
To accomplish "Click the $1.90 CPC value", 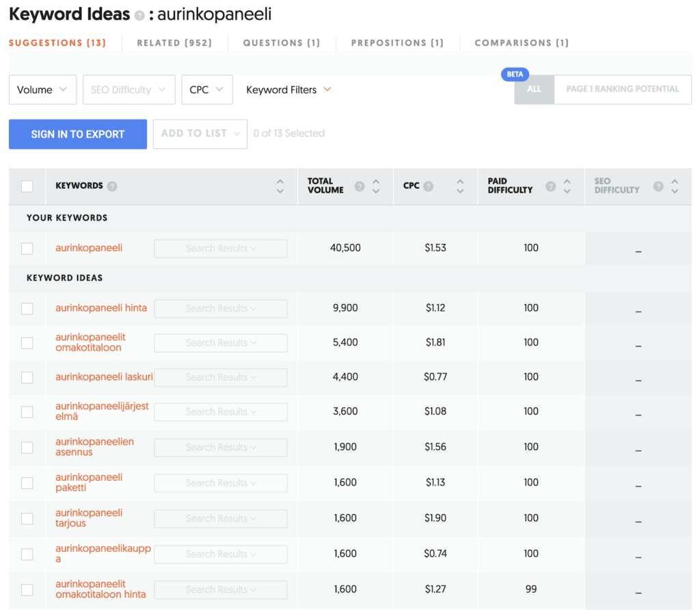I will pyautogui.click(x=435, y=518).
